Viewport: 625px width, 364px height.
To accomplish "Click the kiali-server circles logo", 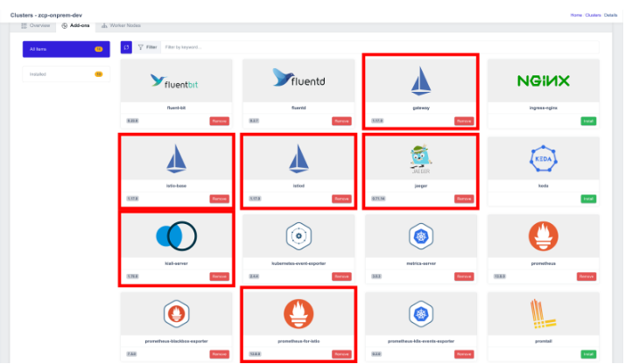I will pyautogui.click(x=176, y=236).
